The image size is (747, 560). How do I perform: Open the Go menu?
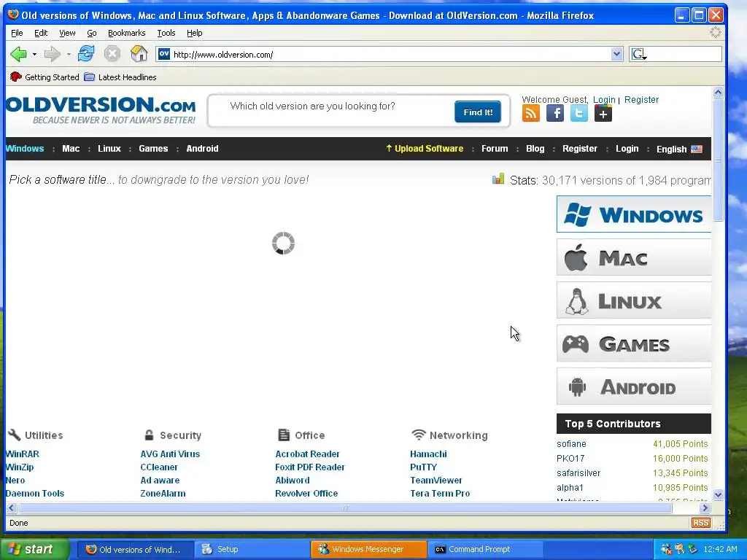tap(91, 33)
